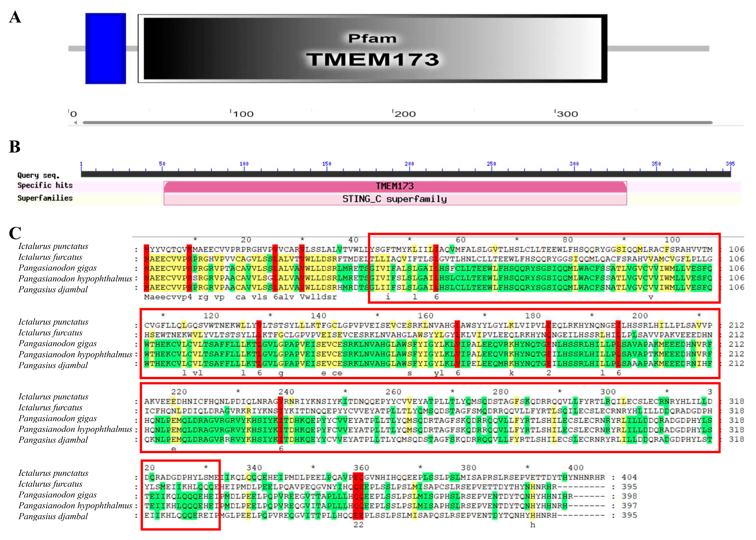Select the STING_C superfamily bar
This screenshot has width=756, height=540.
point(395,199)
